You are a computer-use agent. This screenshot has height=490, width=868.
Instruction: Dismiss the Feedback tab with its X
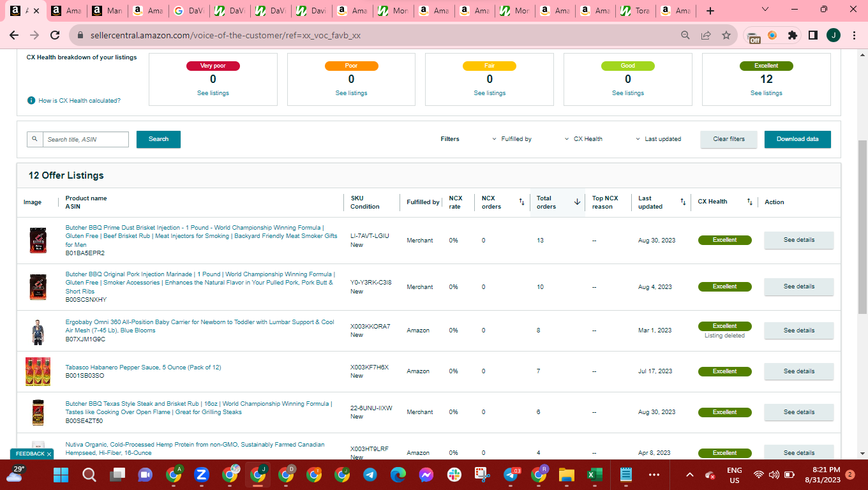point(49,454)
